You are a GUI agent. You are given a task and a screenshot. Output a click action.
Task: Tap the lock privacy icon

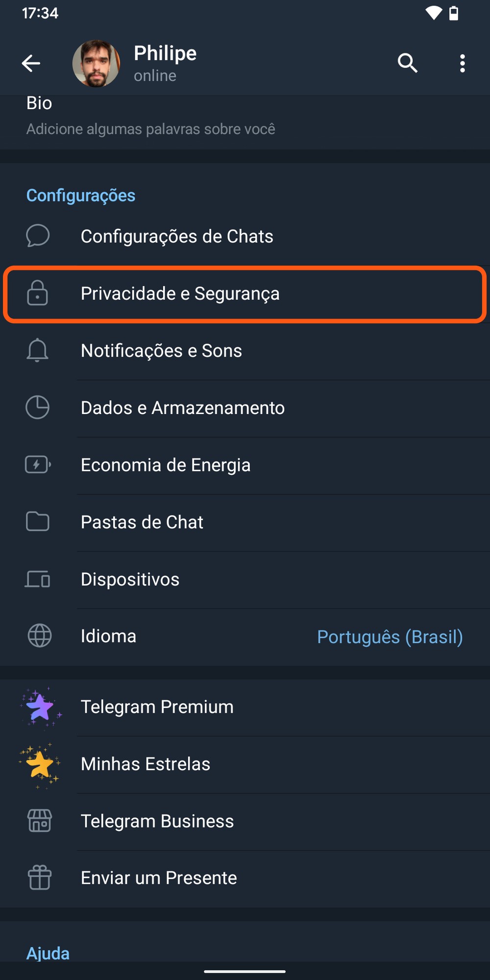[38, 294]
